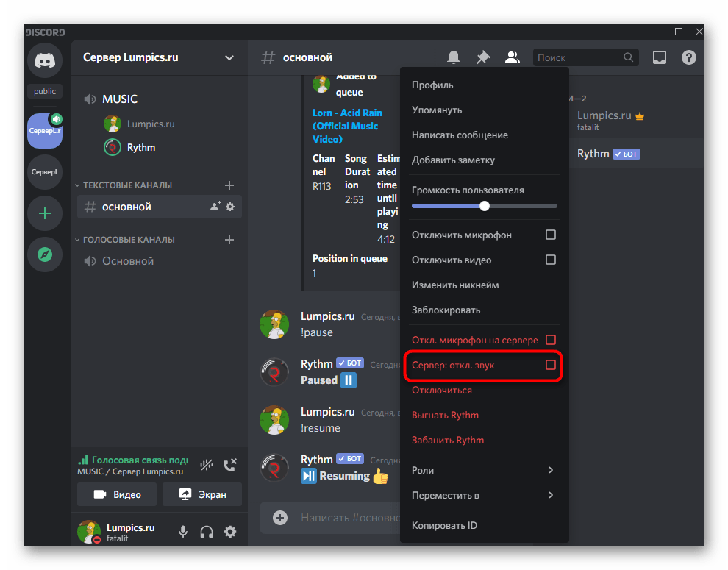Image resolution: width=728 pixels, height=570 pixels.
Task: Check Отключить микрофон checkbox
Action: click(x=551, y=235)
